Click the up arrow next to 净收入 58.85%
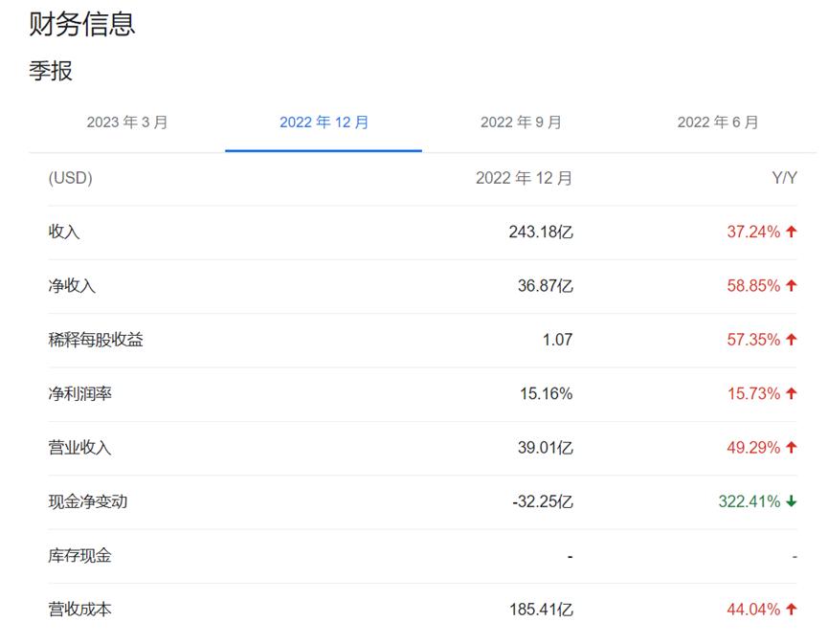The width and height of the screenshot is (828, 644). tap(790, 284)
